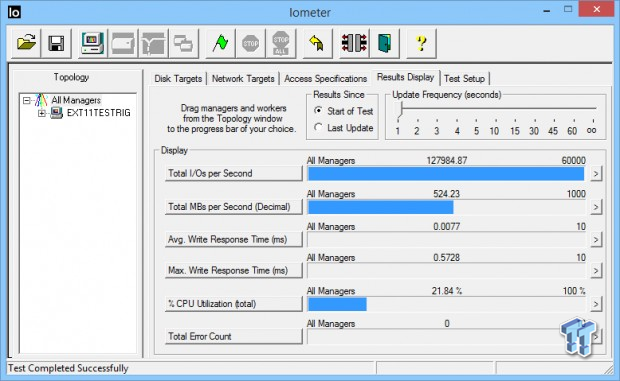
Task: Click Total MBs per Second (Decimal) button
Action: pyautogui.click(x=234, y=207)
